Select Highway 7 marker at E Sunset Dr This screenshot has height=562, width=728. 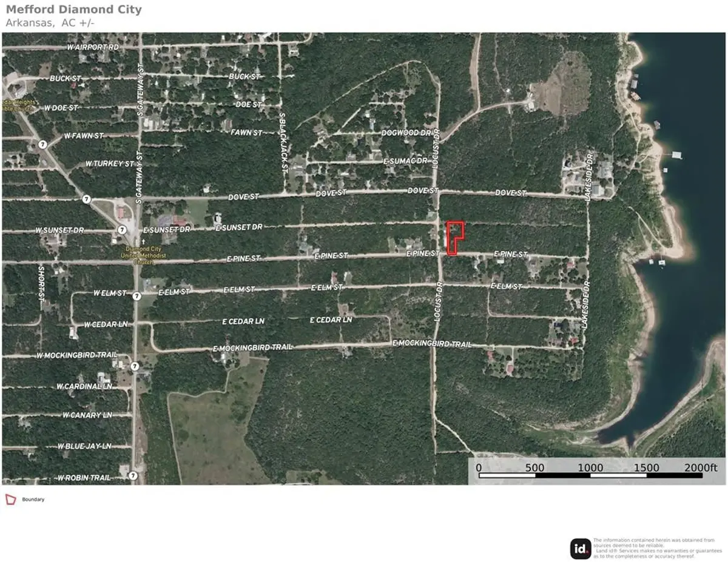click(x=122, y=230)
